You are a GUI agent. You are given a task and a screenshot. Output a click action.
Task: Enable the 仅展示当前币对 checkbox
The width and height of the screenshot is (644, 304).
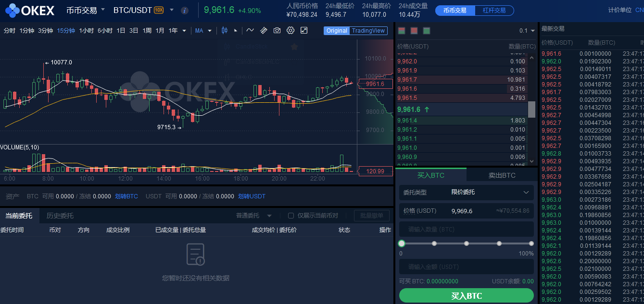pyautogui.click(x=290, y=216)
